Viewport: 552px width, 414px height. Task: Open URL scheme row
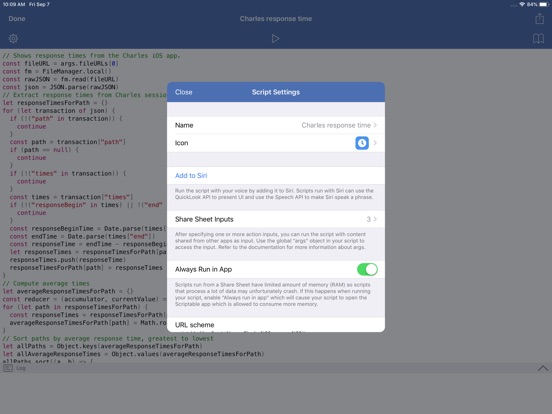276,325
